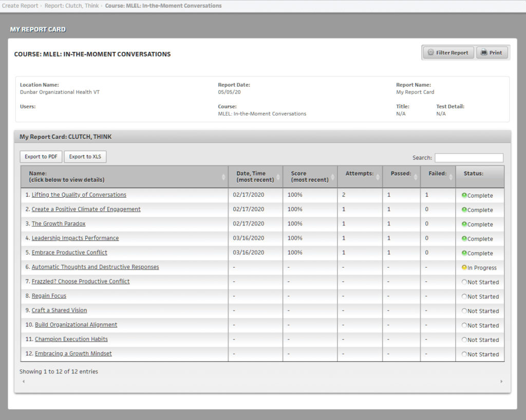Open Lifting the Quality of Conversations details

pos(79,195)
